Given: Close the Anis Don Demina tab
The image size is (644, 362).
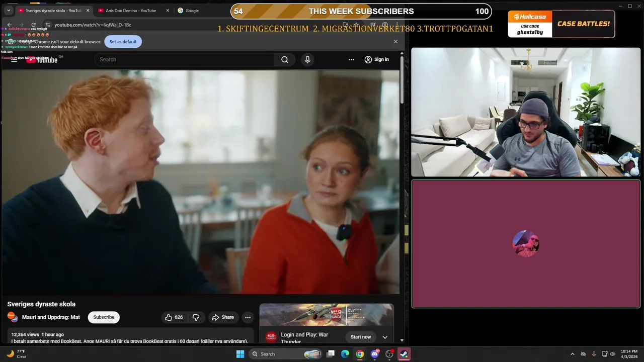Looking at the screenshot, I should click(168, 11).
